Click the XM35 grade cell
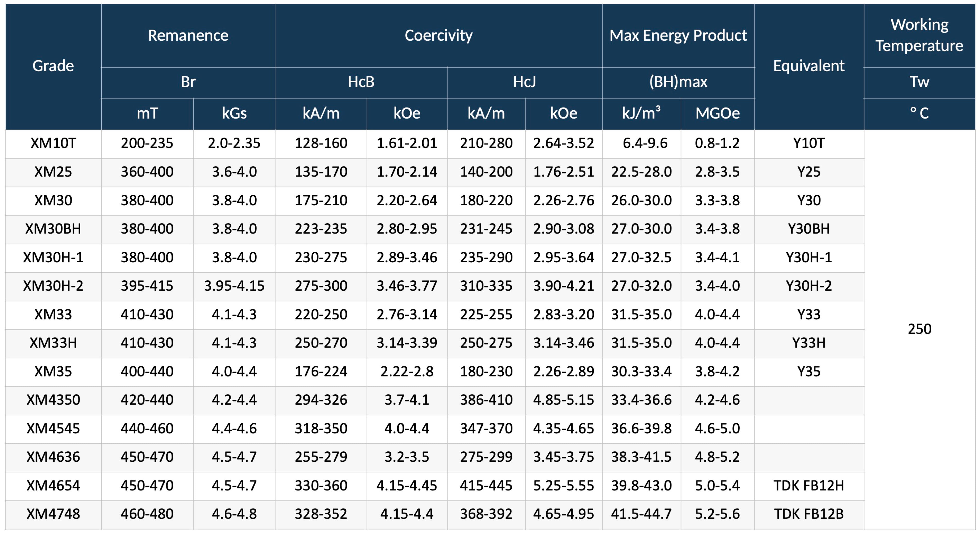 (x=53, y=371)
